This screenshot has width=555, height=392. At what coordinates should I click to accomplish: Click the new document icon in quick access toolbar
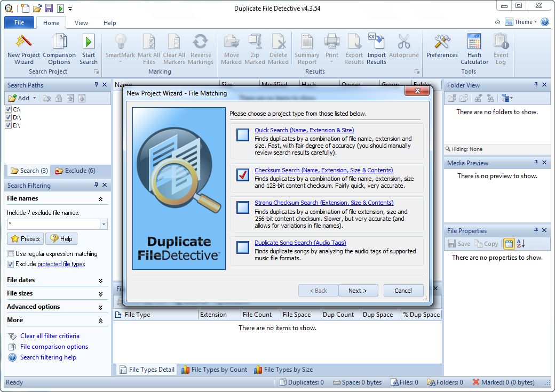(x=26, y=9)
